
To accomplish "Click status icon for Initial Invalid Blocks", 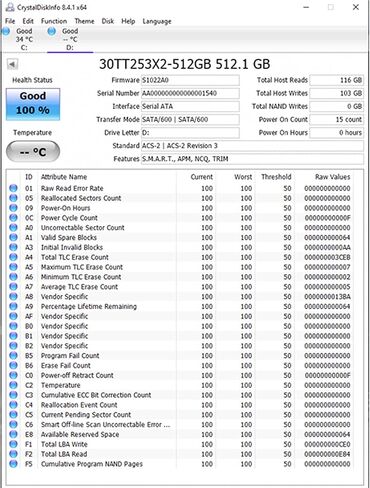I will coord(13,247).
